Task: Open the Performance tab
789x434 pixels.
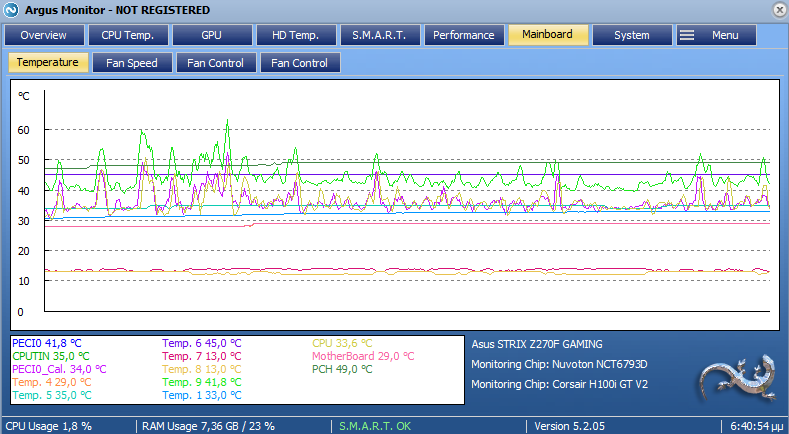Action: pyautogui.click(x=464, y=35)
